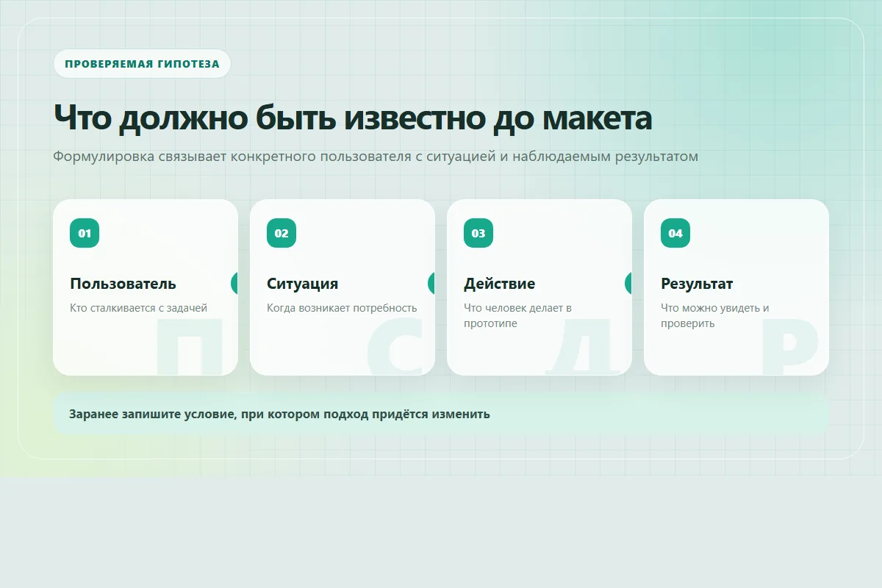Click the 04 number badge
Image resolution: width=882 pixels, height=588 pixels.
pos(675,233)
